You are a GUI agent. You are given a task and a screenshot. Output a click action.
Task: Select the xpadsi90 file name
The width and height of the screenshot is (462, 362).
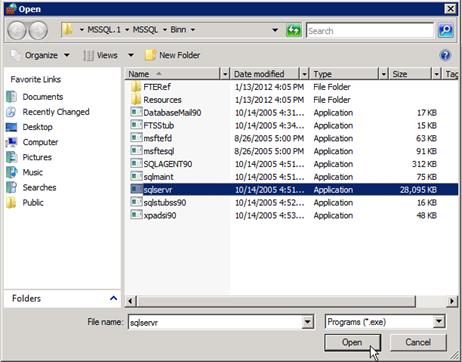point(160,215)
